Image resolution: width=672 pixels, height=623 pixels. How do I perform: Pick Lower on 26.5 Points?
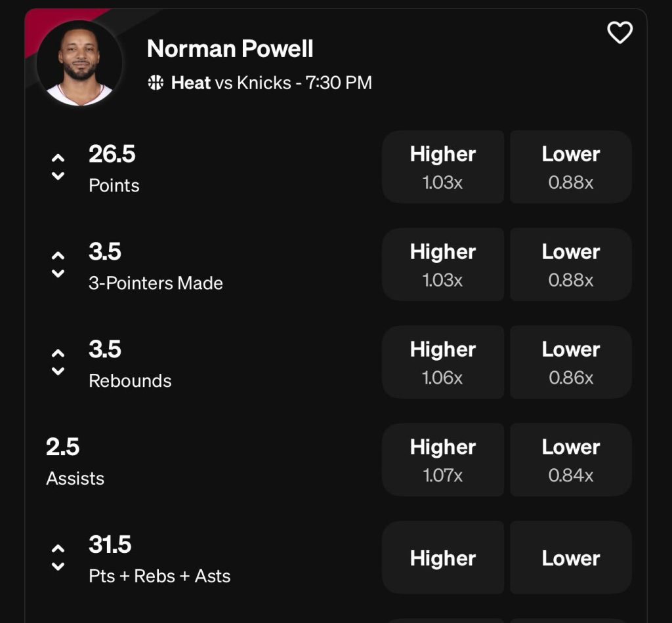coord(571,167)
